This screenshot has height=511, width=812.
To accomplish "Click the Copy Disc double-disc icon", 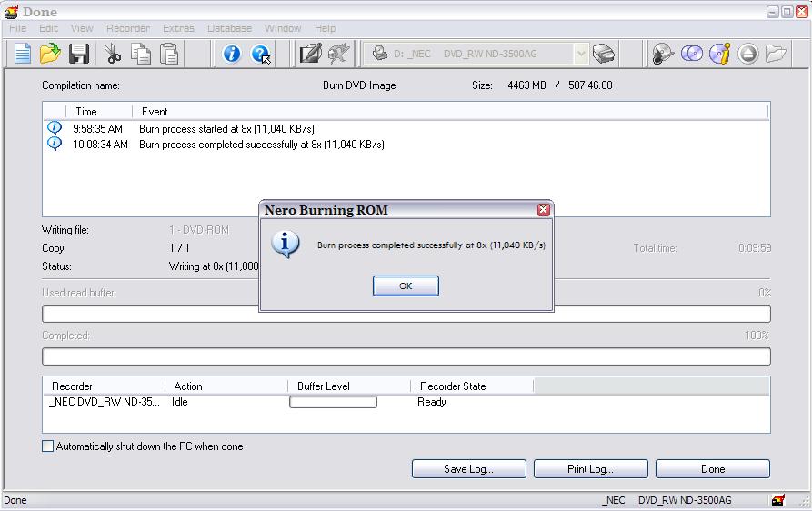I will click(692, 54).
